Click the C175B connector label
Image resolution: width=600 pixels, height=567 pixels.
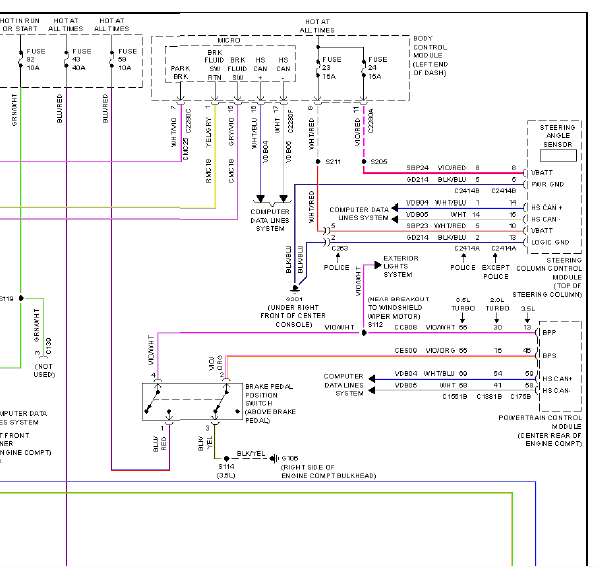521,397
